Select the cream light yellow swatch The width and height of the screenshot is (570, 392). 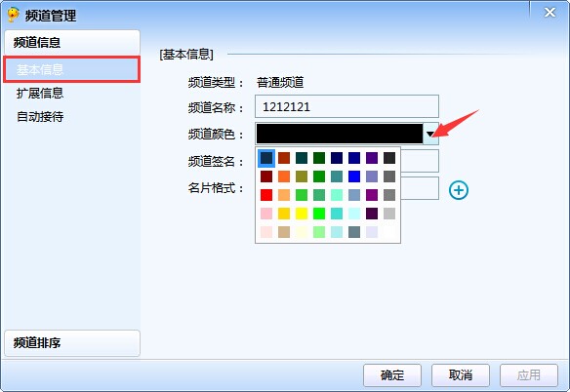click(x=302, y=232)
